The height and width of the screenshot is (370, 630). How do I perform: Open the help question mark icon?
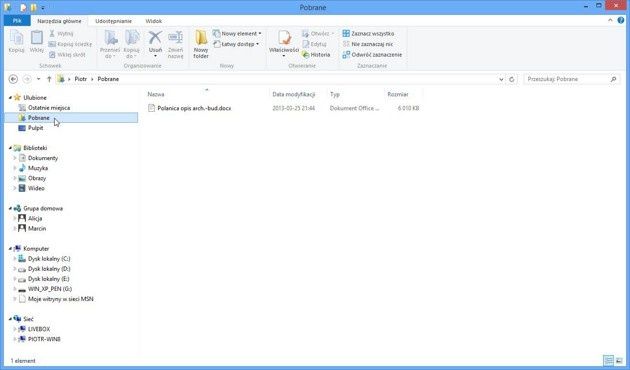click(621, 20)
